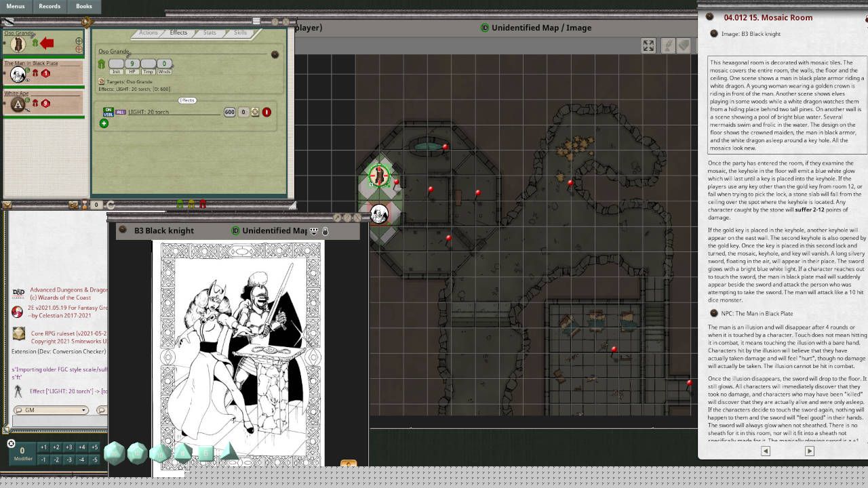Toggle black targeting crosshair for Oso Grande
868x488 pixels.
click(x=79, y=41)
